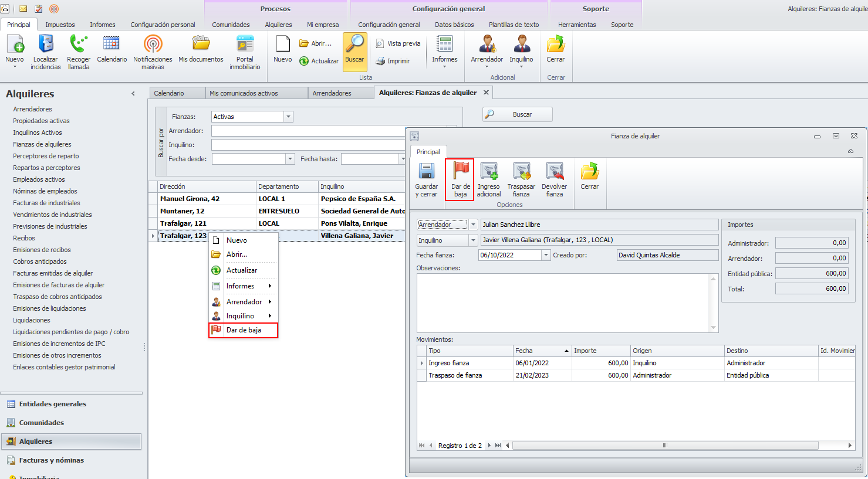
Task: Open Portal inmobiliario
Action: coord(245,52)
